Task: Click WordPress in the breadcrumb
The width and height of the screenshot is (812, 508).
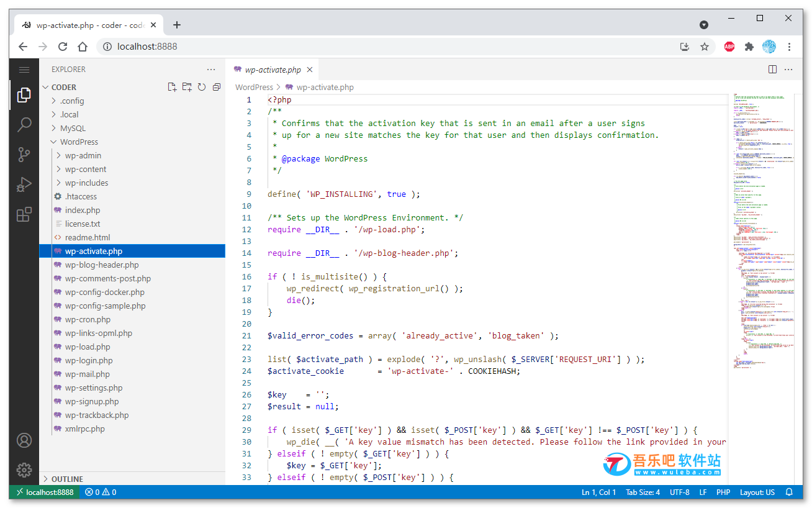Action: (x=254, y=88)
